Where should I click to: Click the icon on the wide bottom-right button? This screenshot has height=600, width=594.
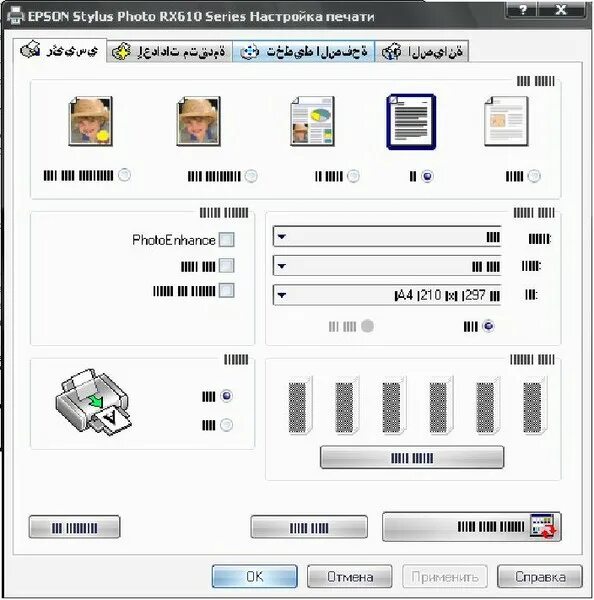click(543, 526)
